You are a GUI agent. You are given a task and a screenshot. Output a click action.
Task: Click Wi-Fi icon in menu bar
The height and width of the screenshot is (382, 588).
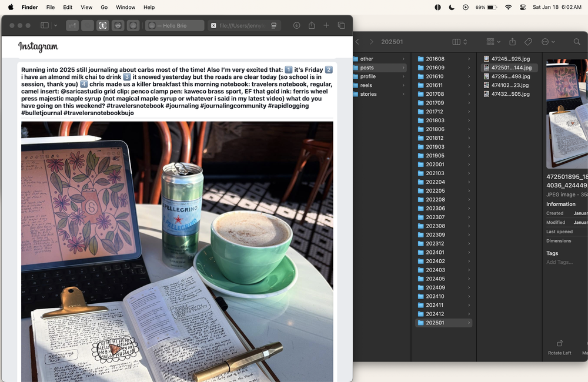click(508, 7)
